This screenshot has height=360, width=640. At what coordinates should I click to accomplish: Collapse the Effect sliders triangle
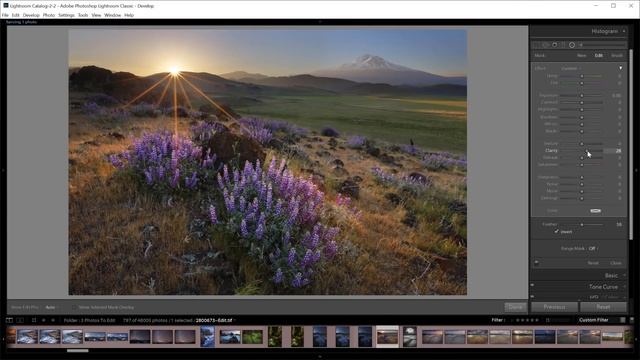(x=620, y=68)
